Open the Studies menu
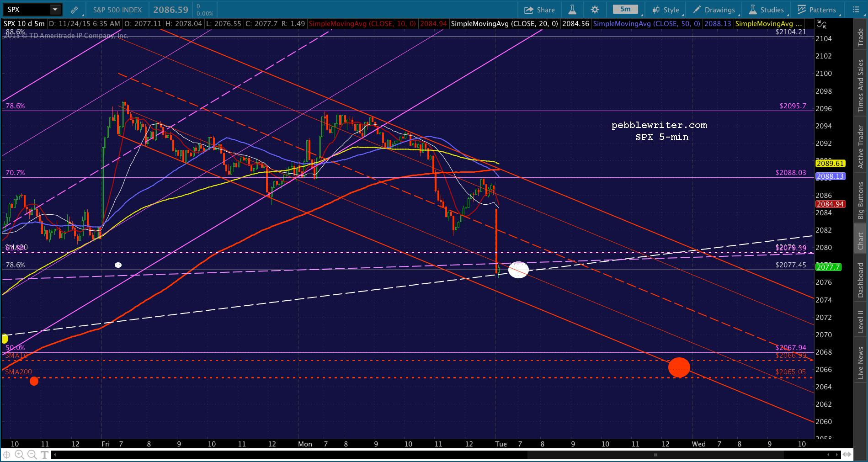868x462 pixels. pyautogui.click(x=767, y=10)
